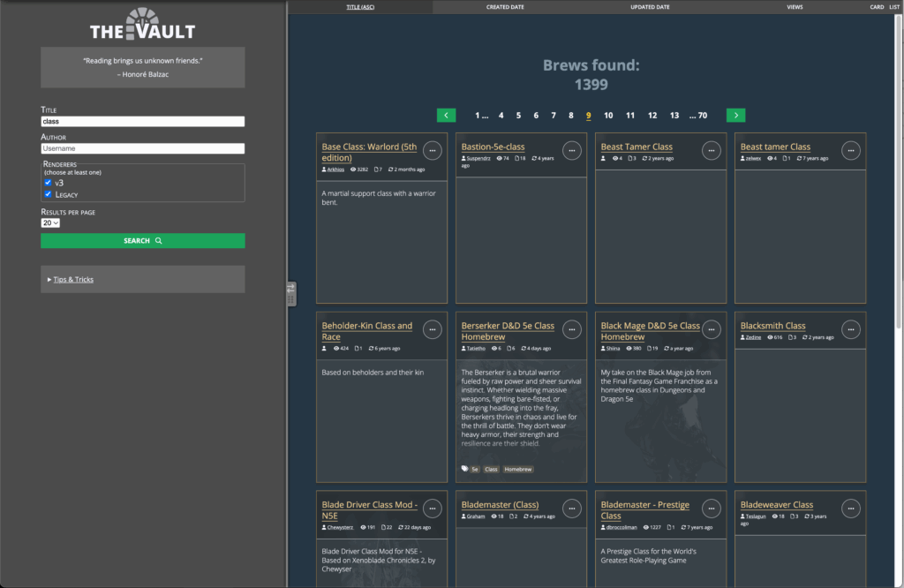Click ellipsis icon on Blacksmith Class card
Viewport: 904px width, 588px height.
tap(851, 330)
